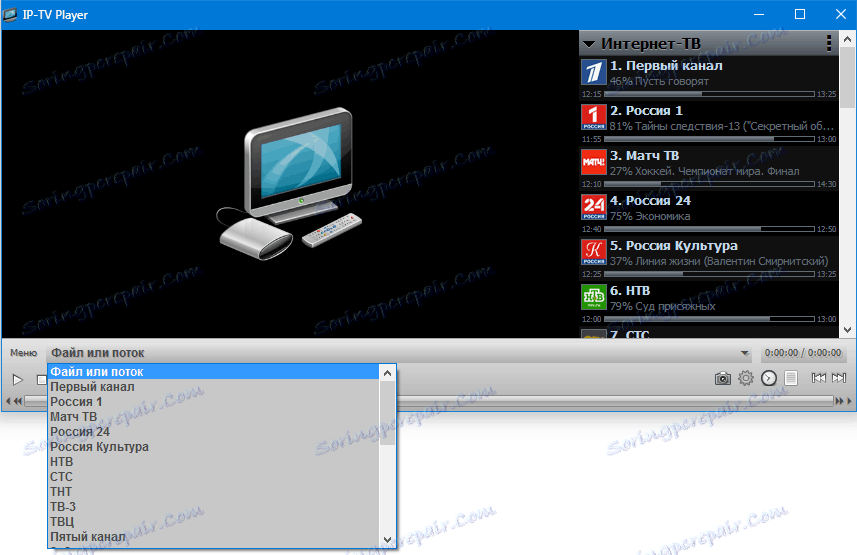This screenshot has height=555, width=857.
Task: Click Первый канал channel logo
Action: coord(594,72)
